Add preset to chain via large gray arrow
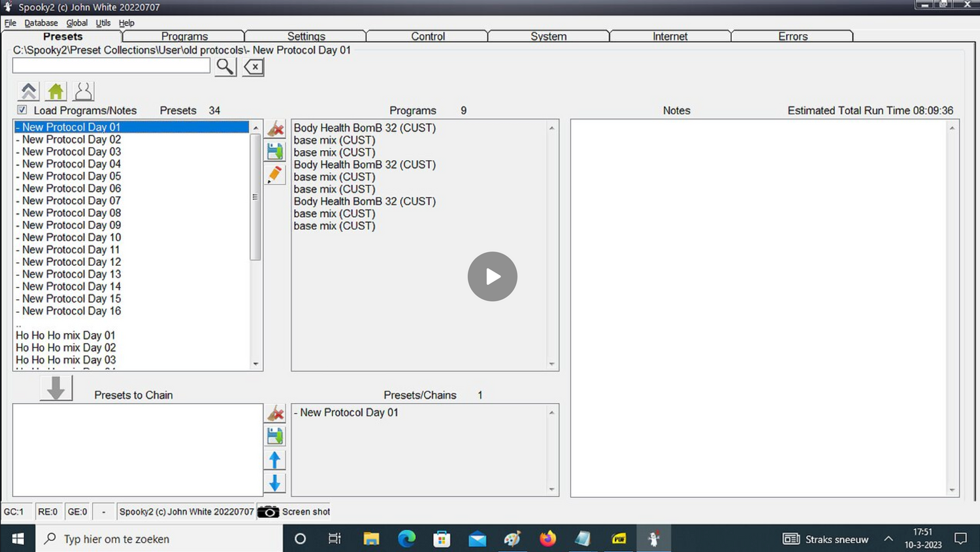Viewport: 980px width, 552px height. tap(56, 387)
